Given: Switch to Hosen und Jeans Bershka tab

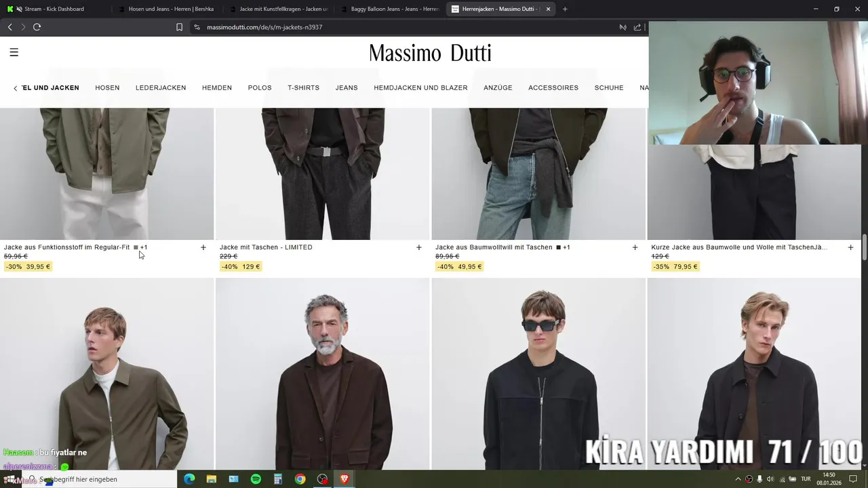Looking at the screenshot, I should click(166, 9).
